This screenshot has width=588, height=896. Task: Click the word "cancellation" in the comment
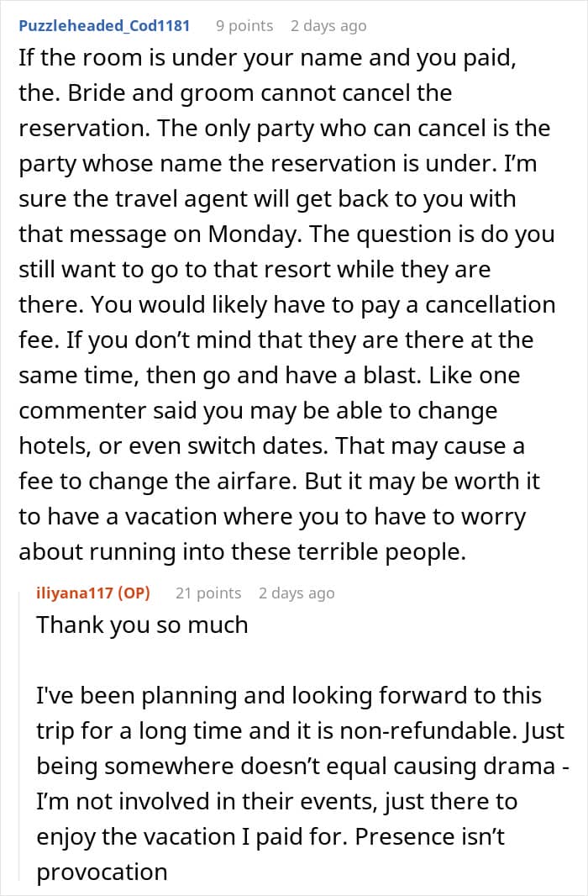[x=491, y=304]
